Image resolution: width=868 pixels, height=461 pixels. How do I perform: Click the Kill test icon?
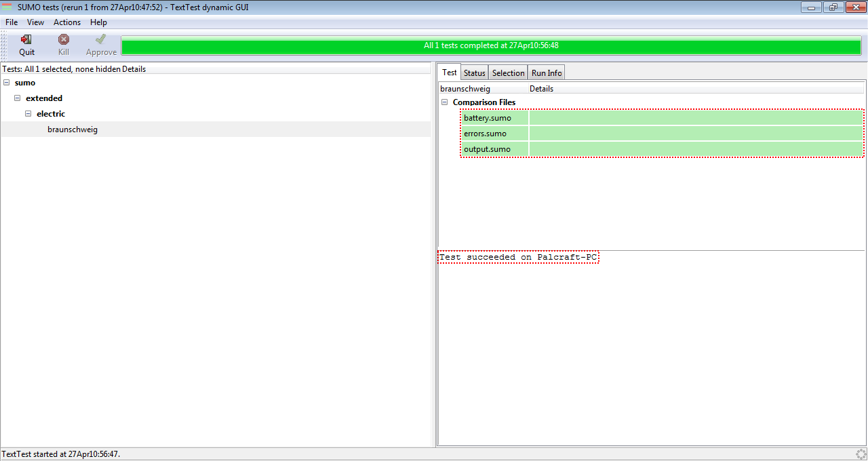pos(63,40)
